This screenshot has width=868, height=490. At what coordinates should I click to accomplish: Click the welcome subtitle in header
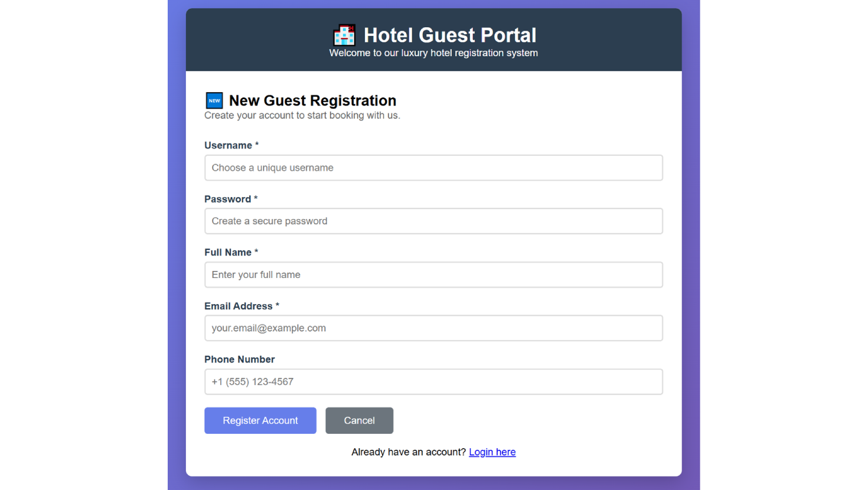[433, 53]
